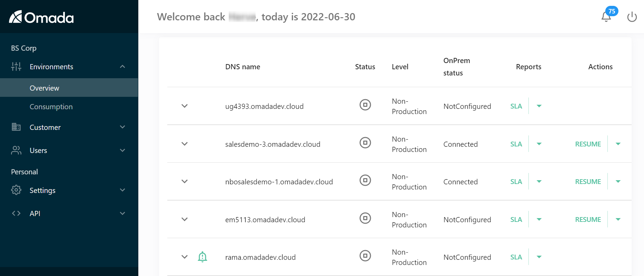
Task: Click the DNS name column header
Action: pyautogui.click(x=243, y=67)
